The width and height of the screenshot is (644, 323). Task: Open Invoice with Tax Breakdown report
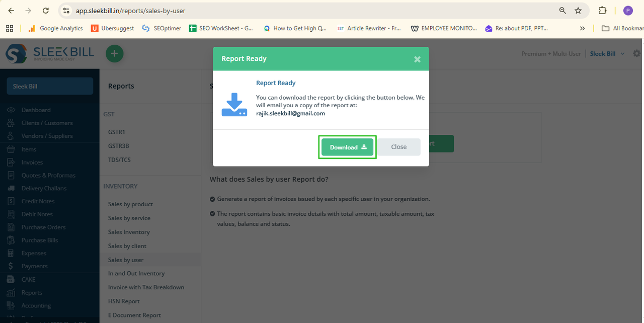pyautogui.click(x=146, y=287)
